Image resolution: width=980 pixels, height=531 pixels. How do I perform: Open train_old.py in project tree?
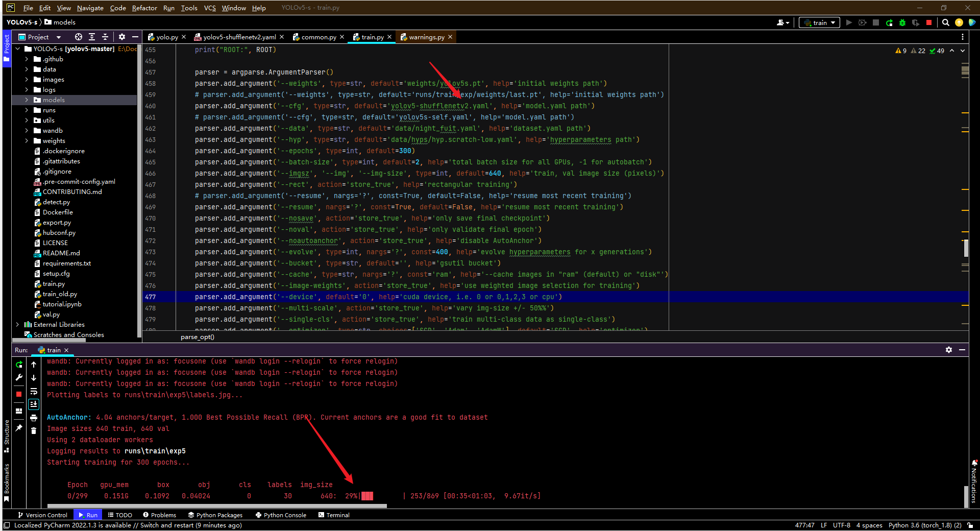tap(60, 294)
